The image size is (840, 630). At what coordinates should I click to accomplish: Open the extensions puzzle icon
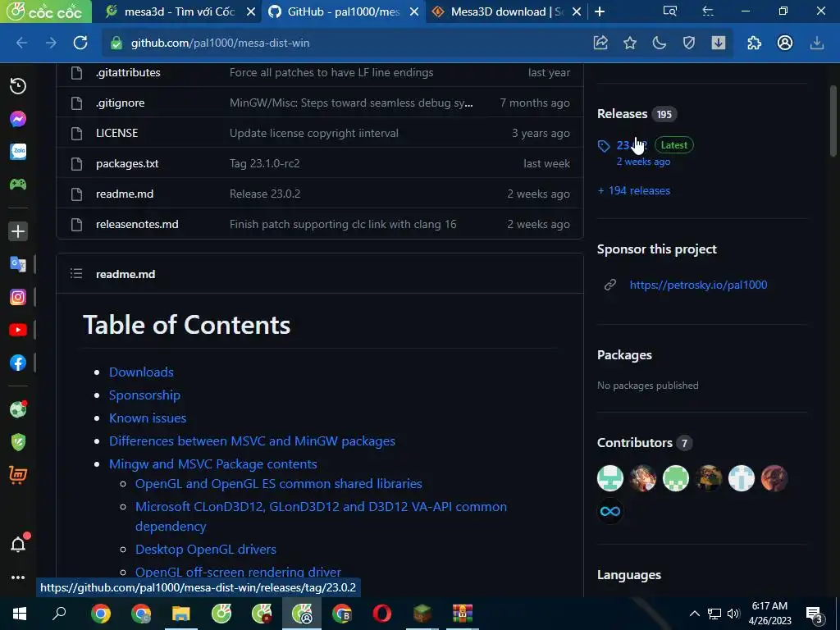755,43
